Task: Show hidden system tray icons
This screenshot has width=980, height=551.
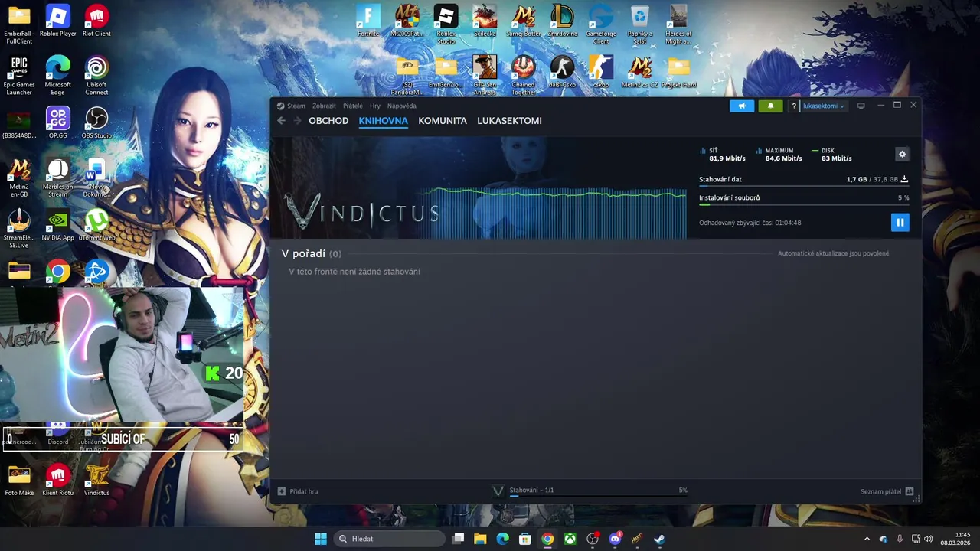Action: [867, 539]
